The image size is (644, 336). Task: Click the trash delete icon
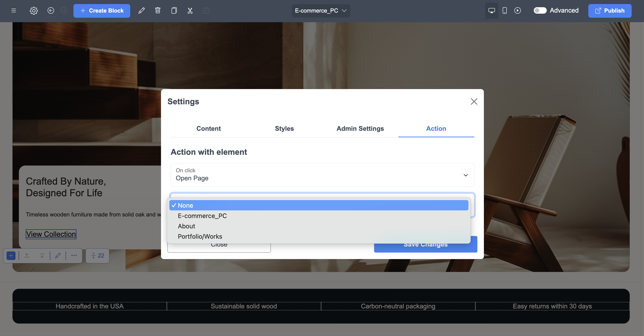[x=158, y=11]
